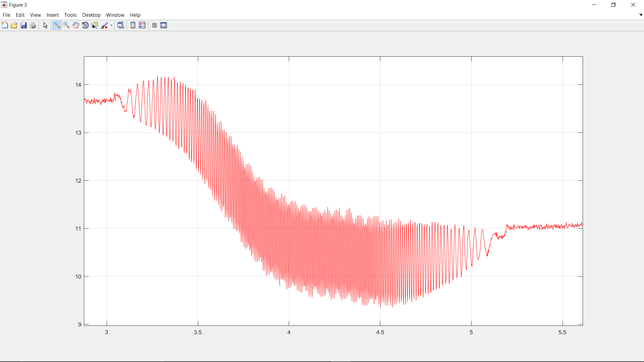The height and width of the screenshot is (362, 644).
Task: Create a new figure
Action: pyautogui.click(x=5, y=25)
